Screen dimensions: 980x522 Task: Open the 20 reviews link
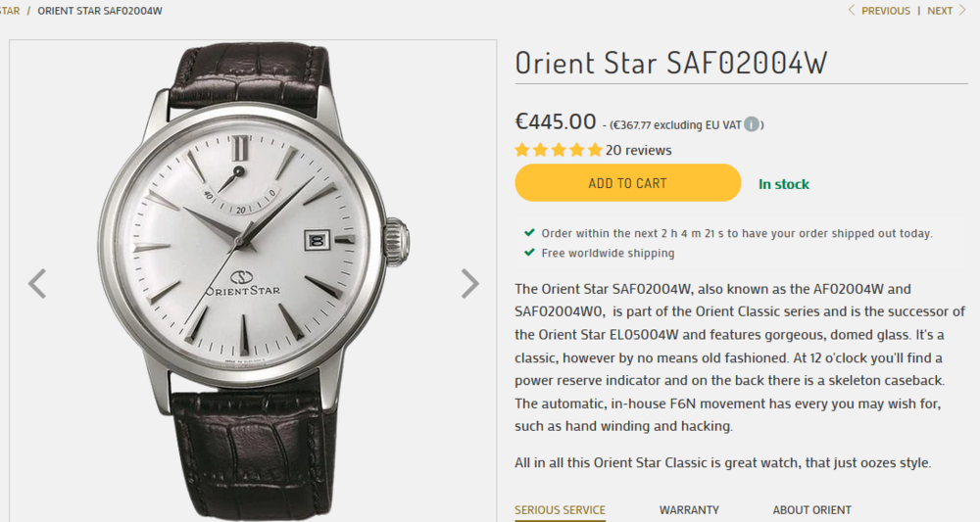[639, 150]
